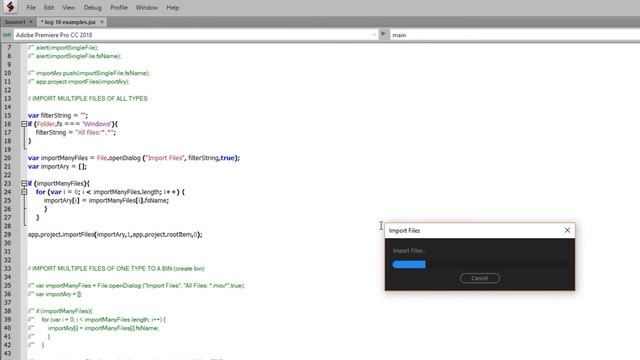Click line number 15 in the gutter
This screenshot has width=640, height=360.
8,116
